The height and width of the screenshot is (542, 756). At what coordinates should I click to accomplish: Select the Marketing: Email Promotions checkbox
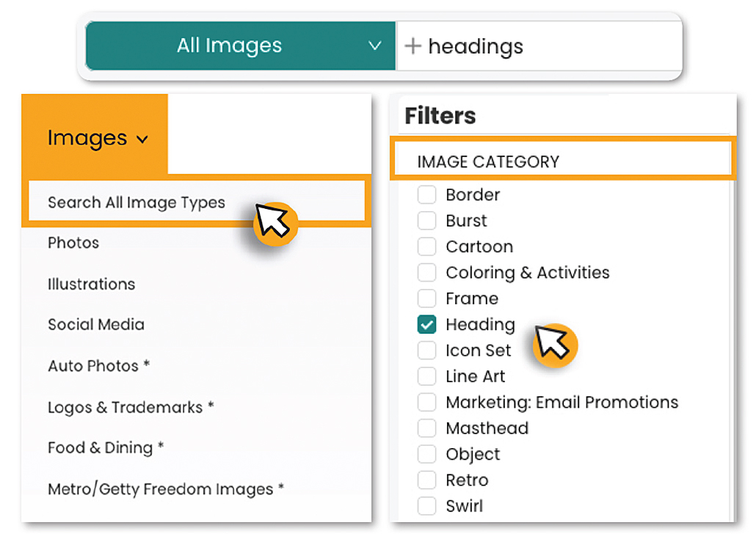click(x=426, y=402)
